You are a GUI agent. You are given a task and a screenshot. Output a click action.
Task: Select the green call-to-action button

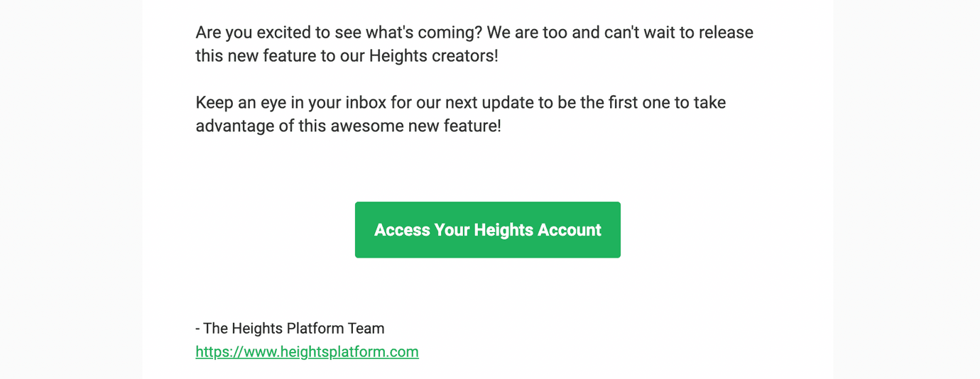[x=488, y=230]
